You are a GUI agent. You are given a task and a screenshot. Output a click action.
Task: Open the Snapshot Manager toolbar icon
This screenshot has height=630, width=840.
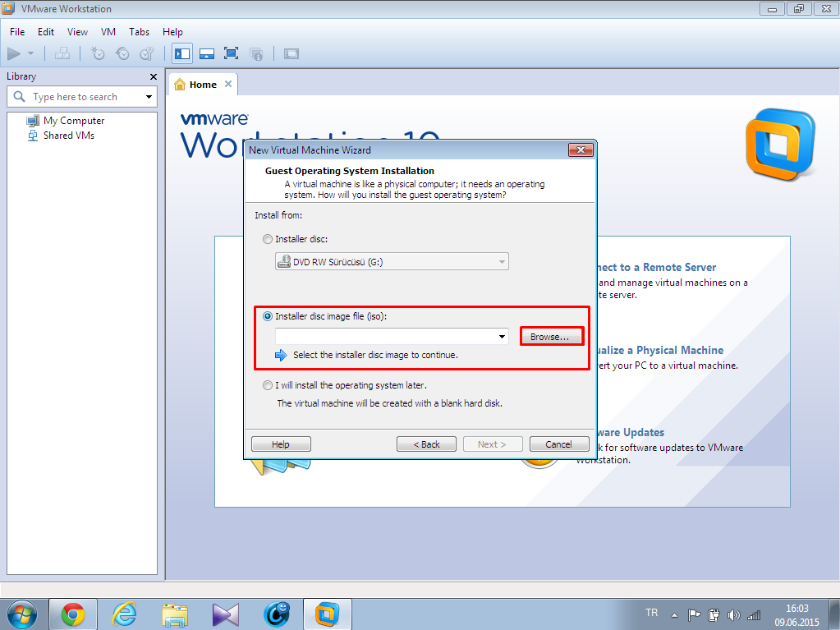click(x=147, y=53)
